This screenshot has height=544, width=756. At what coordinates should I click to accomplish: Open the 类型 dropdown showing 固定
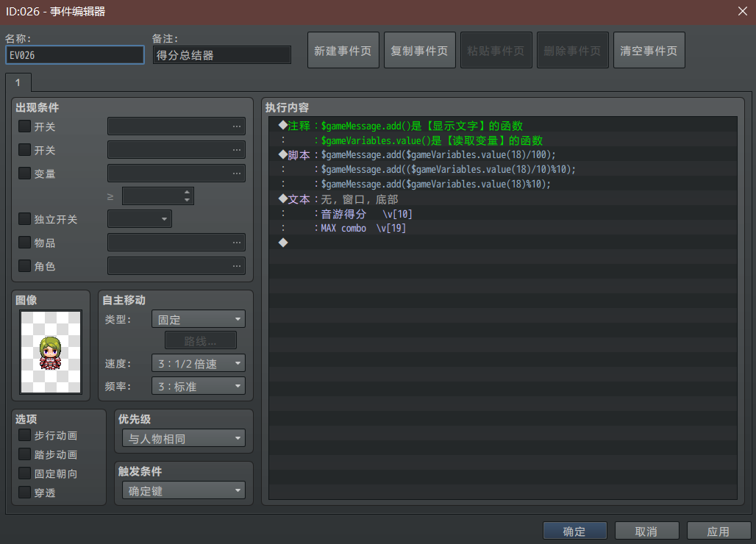pyautogui.click(x=198, y=319)
